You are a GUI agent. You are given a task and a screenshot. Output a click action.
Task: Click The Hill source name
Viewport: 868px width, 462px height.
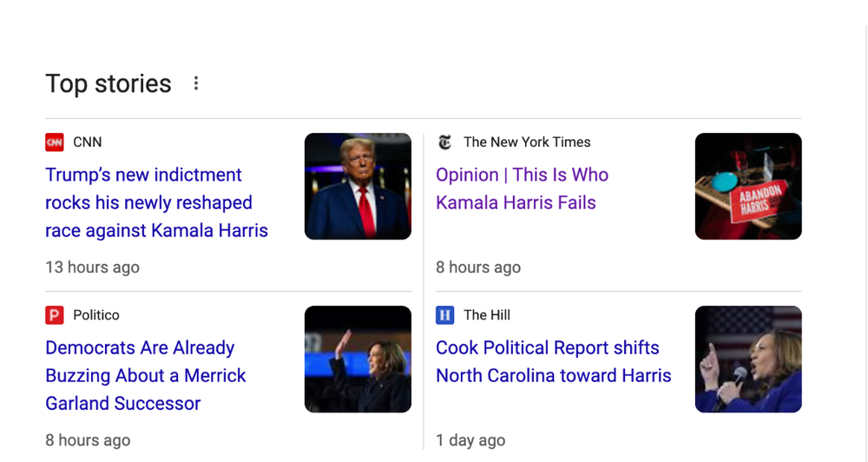(x=487, y=315)
